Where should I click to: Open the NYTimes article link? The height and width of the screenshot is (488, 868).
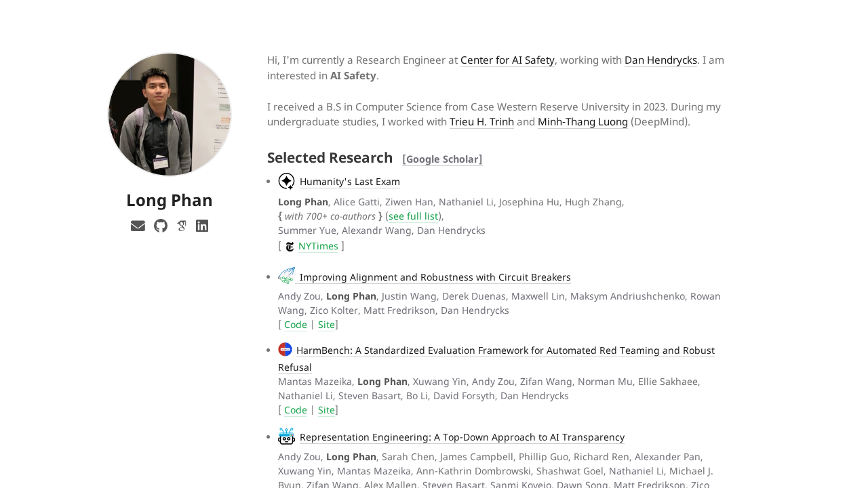click(318, 245)
